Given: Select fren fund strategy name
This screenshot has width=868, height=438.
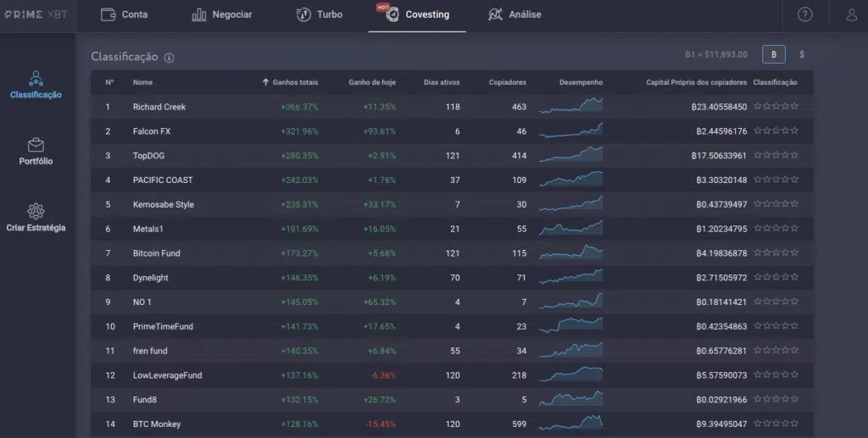Looking at the screenshot, I should point(150,351).
